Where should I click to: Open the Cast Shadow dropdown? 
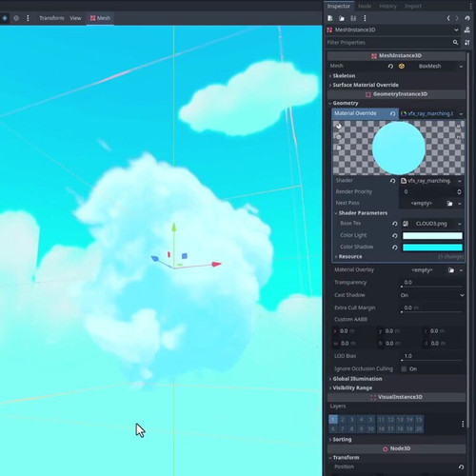click(432, 295)
